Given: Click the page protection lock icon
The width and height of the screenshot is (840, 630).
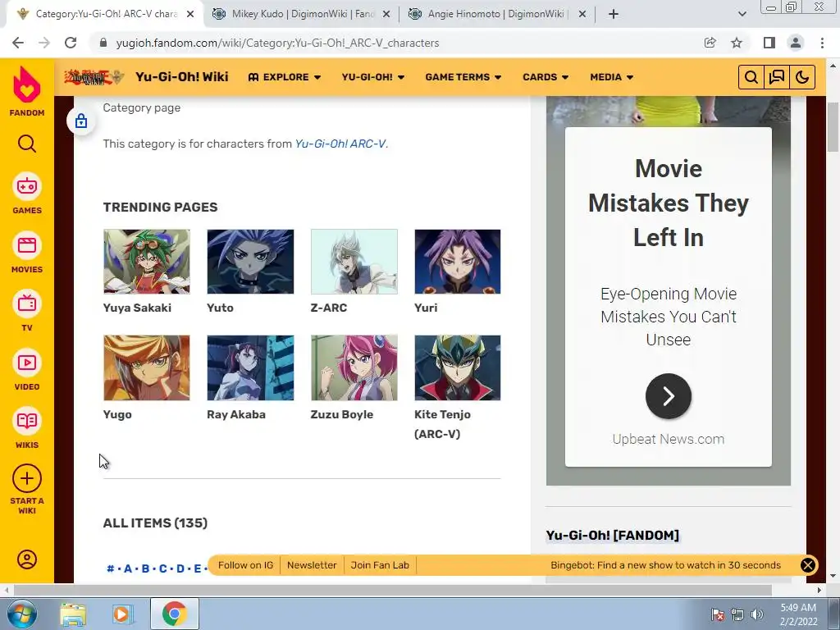Looking at the screenshot, I should pyautogui.click(x=81, y=121).
